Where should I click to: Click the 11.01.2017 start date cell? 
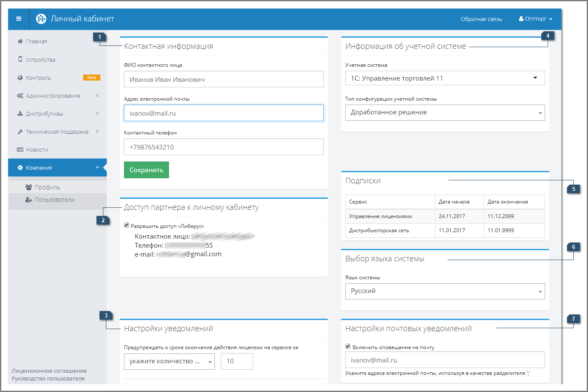[x=459, y=230]
